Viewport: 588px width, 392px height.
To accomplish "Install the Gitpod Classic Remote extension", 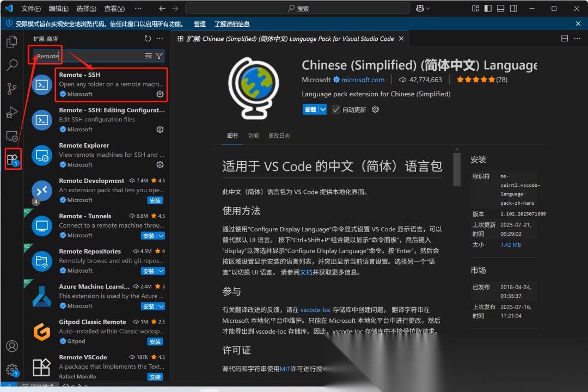I will click(155, 342).
